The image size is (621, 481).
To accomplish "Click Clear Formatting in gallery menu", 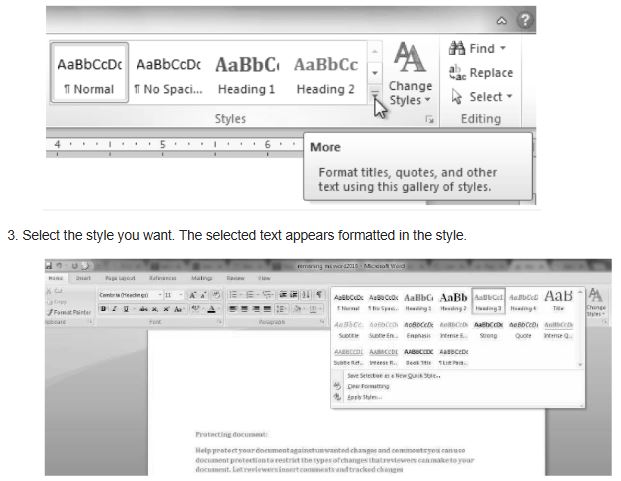I will [x=368, y=386].
